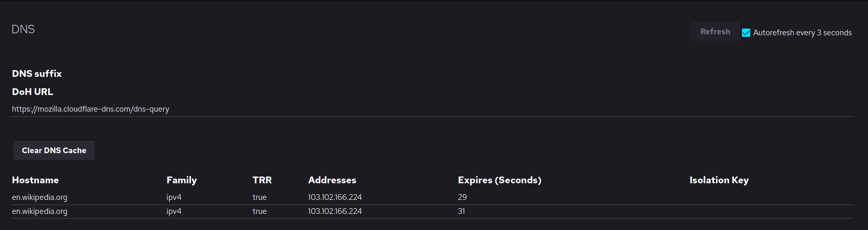Click the expiry value 29

tap(462, 197)
